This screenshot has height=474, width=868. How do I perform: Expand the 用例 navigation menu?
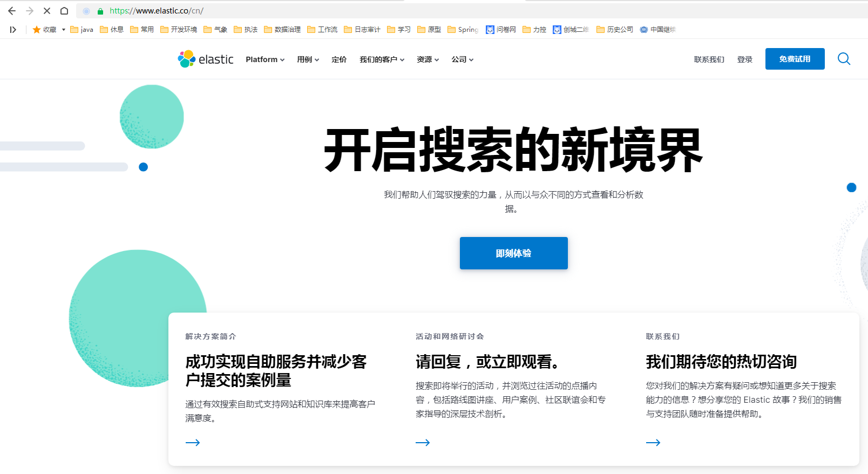point(308,59)
